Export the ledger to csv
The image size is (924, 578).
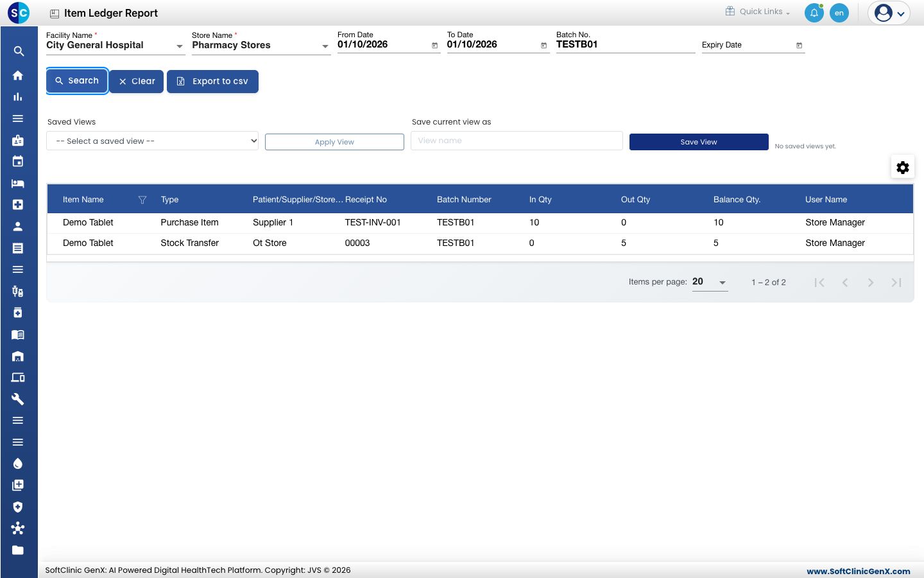212,82
